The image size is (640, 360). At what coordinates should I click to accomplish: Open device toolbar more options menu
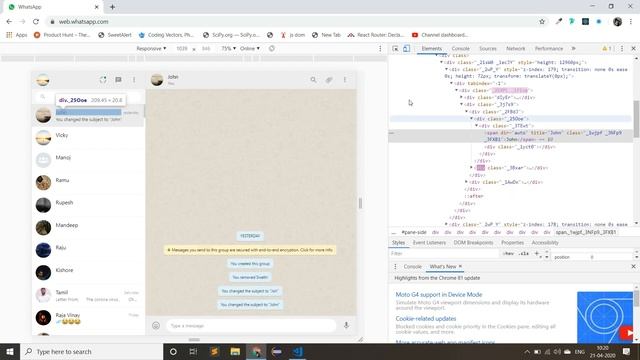click(380, 48)
